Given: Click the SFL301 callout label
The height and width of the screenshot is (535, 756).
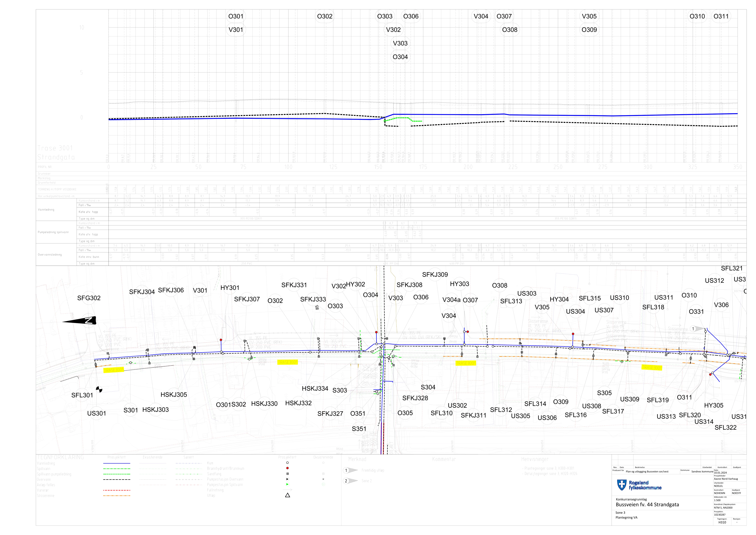Looking at the screenshot, I should tap(82, 395).
